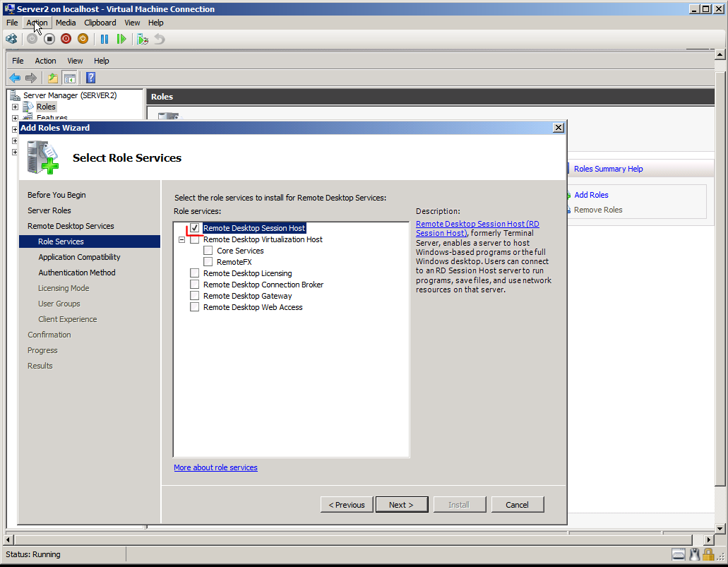Screen dimensions: 728x567
Task: Click the Ctrl+Alt+Del icon in VM toolbar
Action: click(x=11, y=39)
